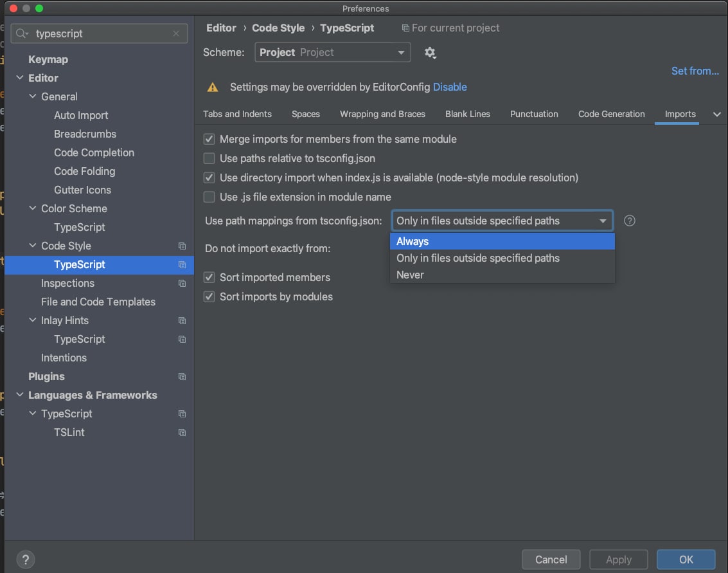
Task: Click the project-level icon beside Plugins
Action: 182,376
